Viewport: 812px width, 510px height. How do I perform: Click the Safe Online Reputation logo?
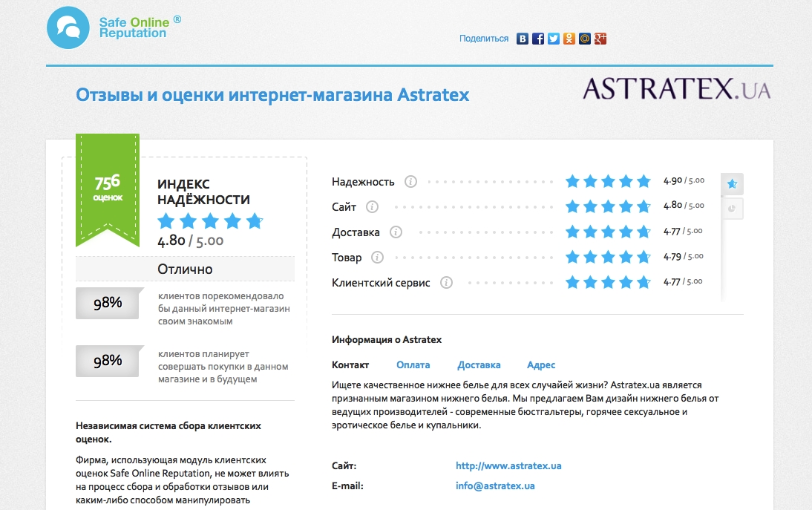[114, 28]
